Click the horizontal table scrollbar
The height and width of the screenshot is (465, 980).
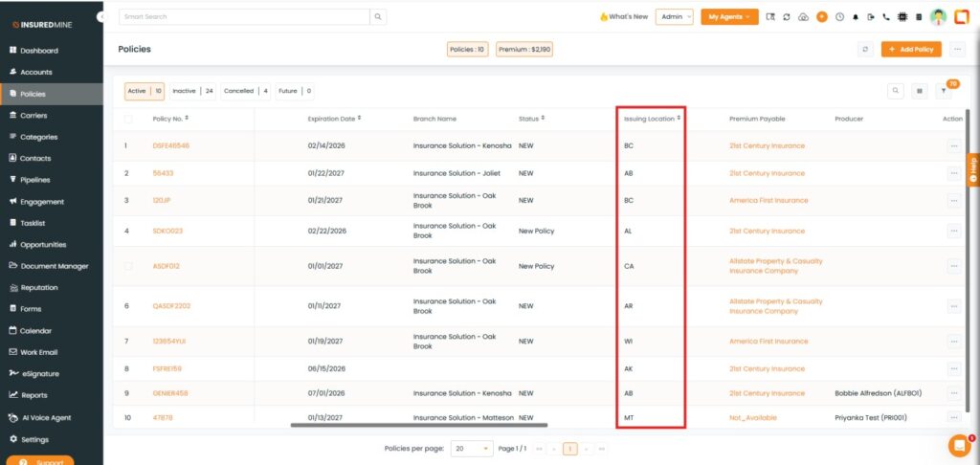click(x=419, y=424)
